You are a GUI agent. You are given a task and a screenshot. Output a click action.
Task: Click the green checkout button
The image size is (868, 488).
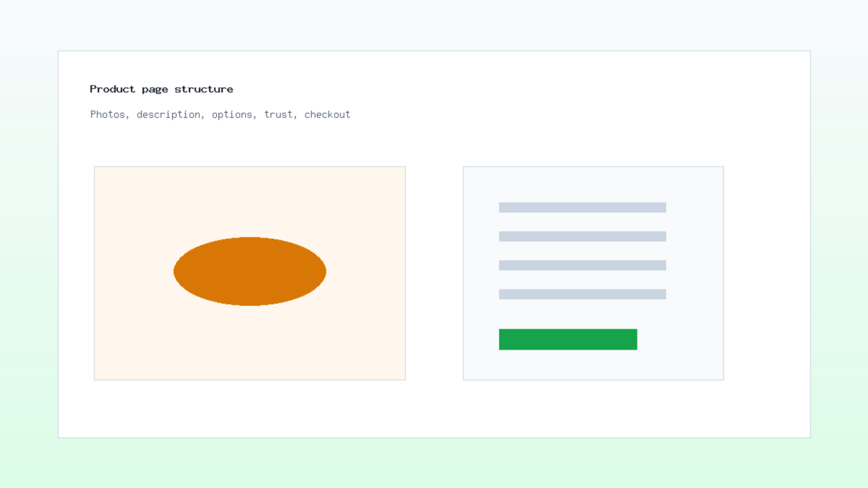pyautogui.click(x=568, y=339)
